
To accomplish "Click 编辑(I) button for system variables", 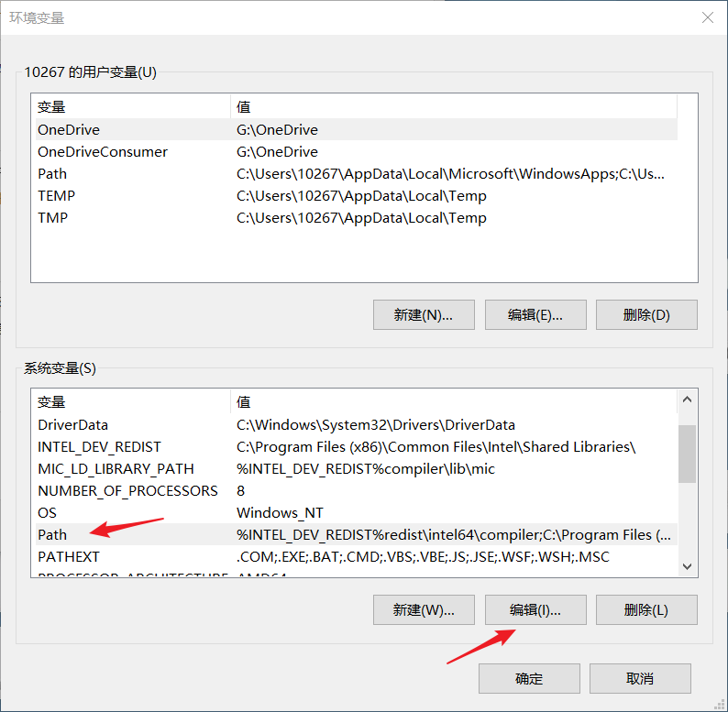I will (x=535, y=610).
